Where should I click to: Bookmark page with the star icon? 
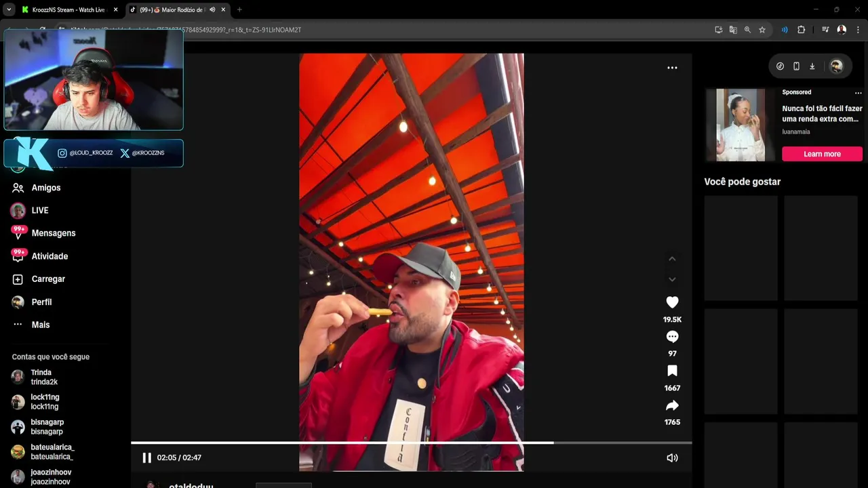[x=762, y=30]
